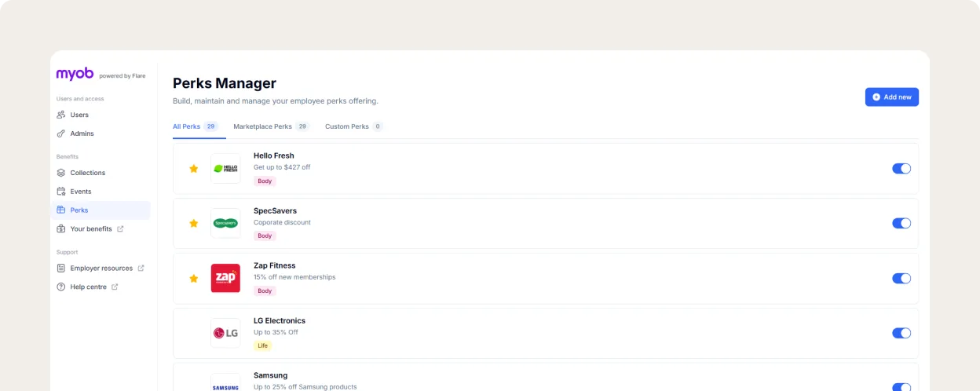Click the Users people icon in sidebar
Screen dimensions: 980x391
coord(61,115)
